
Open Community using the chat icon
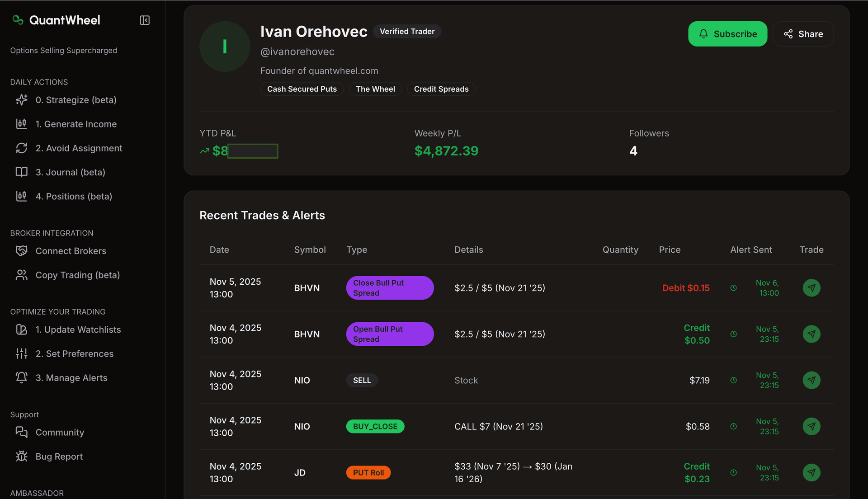click(21, 432)
